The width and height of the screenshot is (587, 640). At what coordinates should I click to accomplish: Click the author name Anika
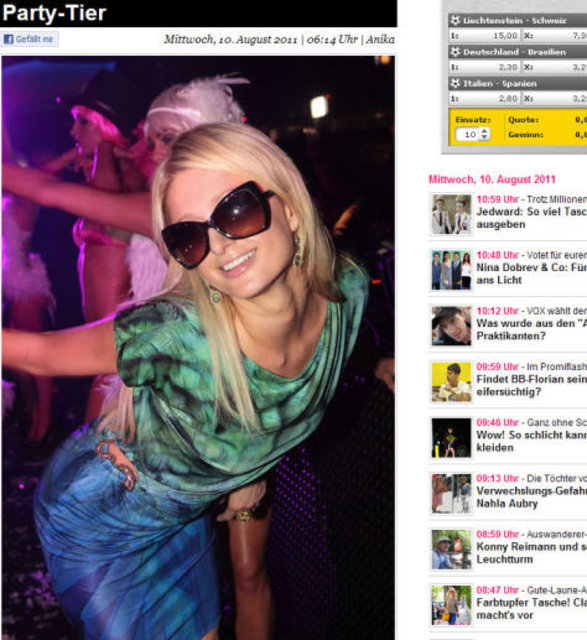click(x=380, y=39)
